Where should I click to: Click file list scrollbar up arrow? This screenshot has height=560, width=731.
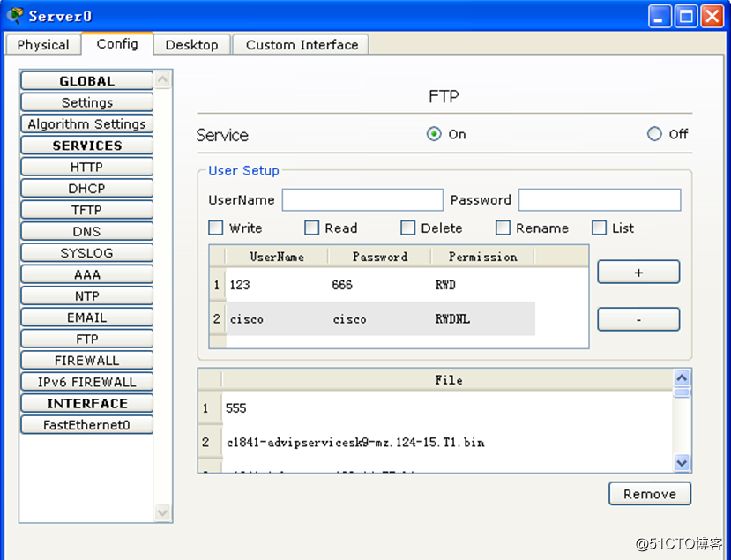(682, 377)
